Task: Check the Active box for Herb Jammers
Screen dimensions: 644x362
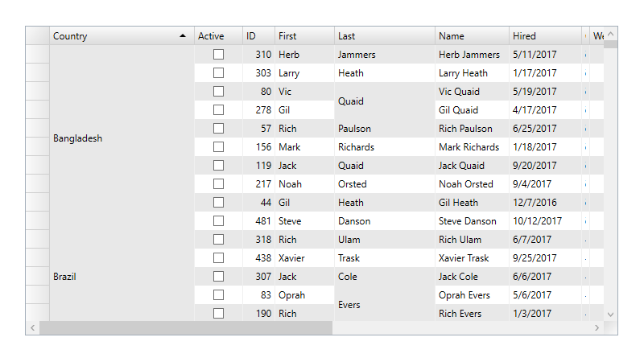Action: [218, 55]
